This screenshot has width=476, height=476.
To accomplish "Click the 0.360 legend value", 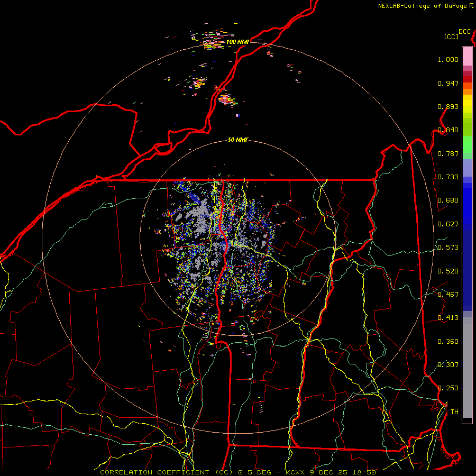I will click(448, 342).
